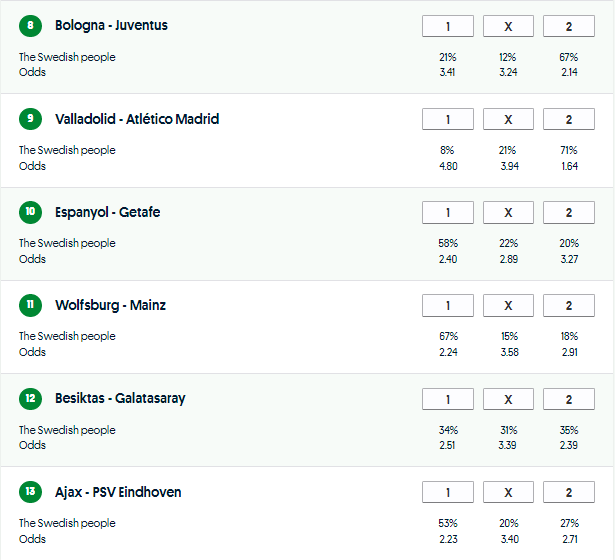Select X for Besiktas - Galatasaray
Viewport: 615px width, 560px height.
[508, 400]
